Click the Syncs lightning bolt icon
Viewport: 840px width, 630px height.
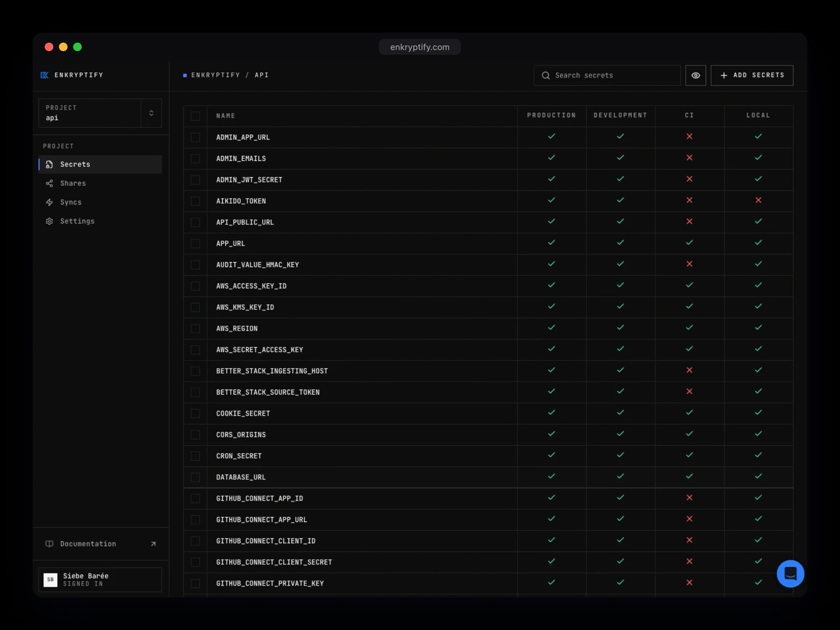pyautogui.click(x=49, y=202)
